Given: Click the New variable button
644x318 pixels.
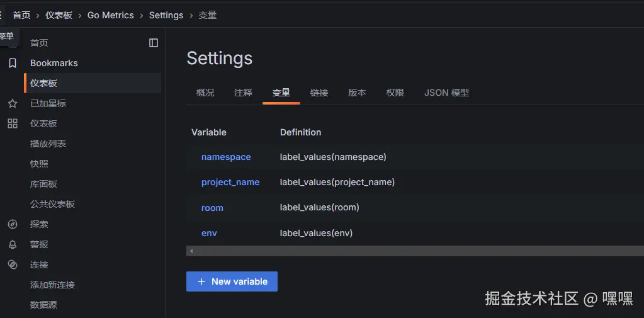Looking at the screenshot, I should click(x=232, y=281).
